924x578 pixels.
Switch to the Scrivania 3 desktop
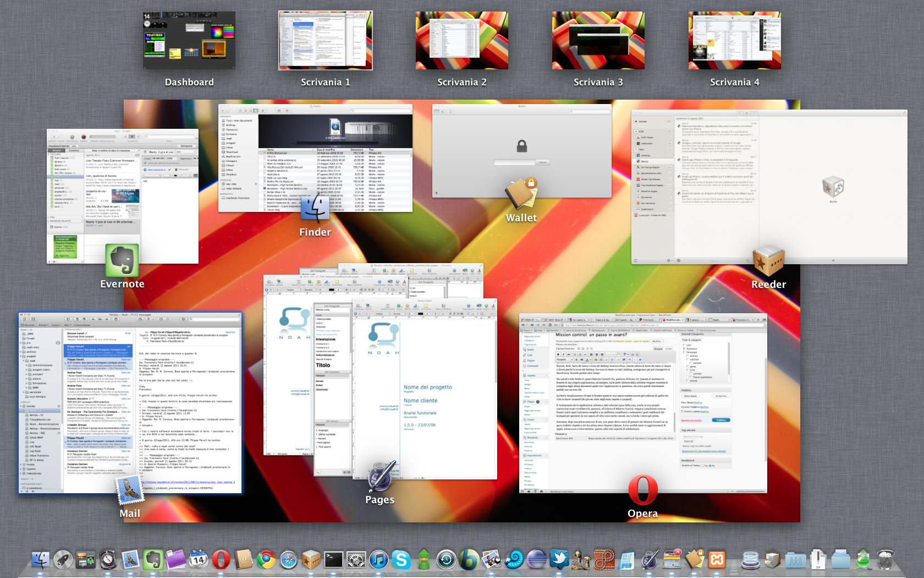pyautogui.click(x=598, y=41)
